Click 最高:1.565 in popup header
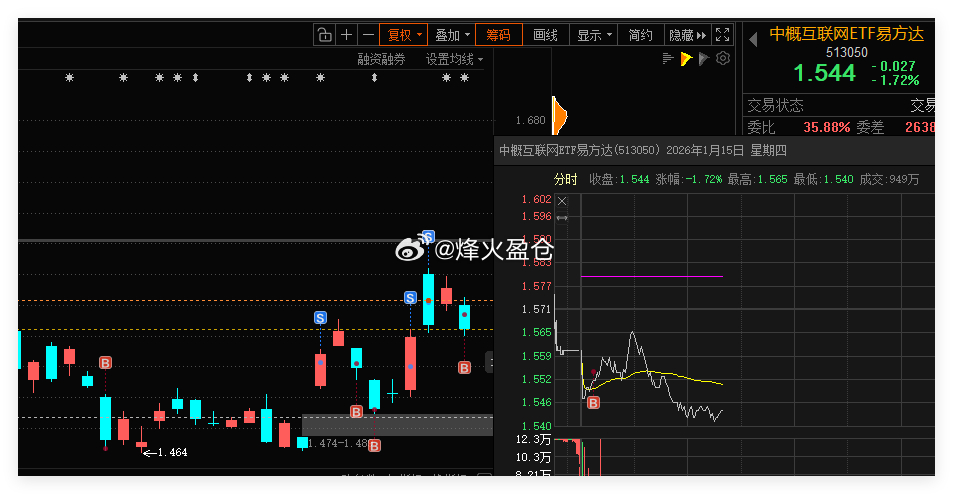 [x=757, y=179]
